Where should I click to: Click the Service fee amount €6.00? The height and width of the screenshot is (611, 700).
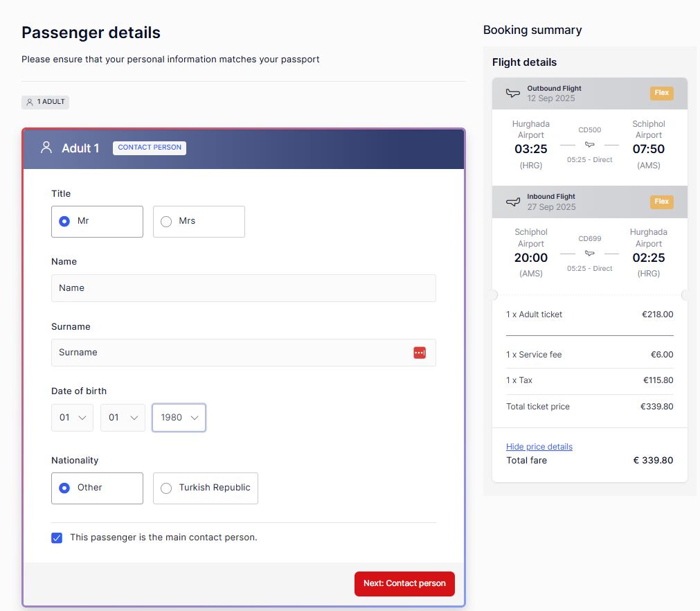(x=662, y=355)
